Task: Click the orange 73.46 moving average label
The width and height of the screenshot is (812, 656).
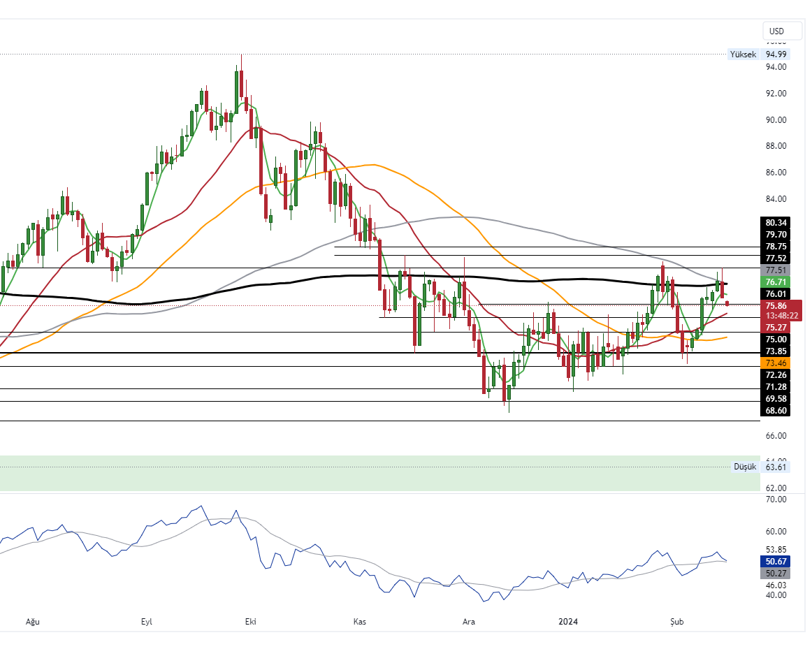Action: (x=776, y=363)
